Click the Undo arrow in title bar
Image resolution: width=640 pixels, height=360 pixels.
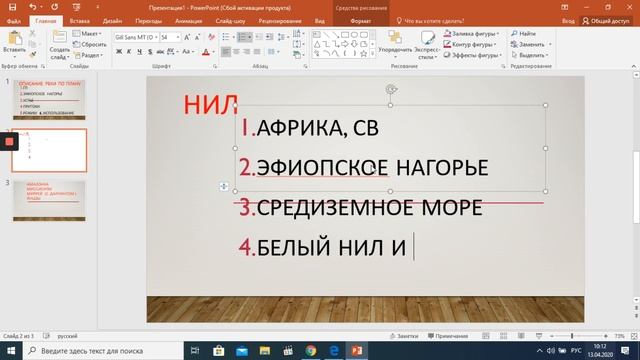33,7
